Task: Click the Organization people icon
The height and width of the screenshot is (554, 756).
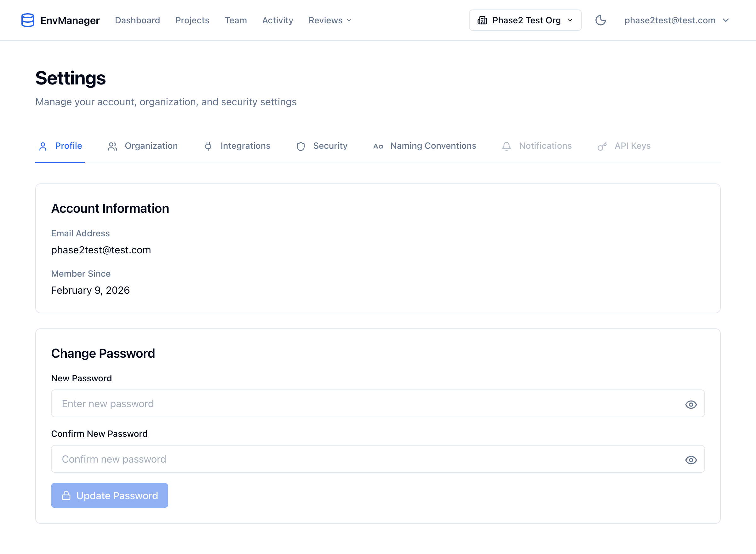Action: pyautogui.click(x=112, y=146)
